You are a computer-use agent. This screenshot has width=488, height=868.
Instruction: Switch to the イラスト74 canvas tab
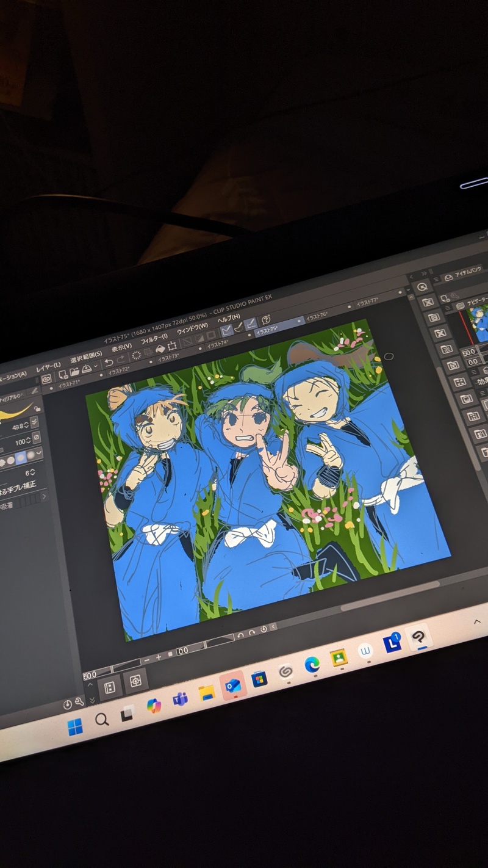(x=217, y=345)
